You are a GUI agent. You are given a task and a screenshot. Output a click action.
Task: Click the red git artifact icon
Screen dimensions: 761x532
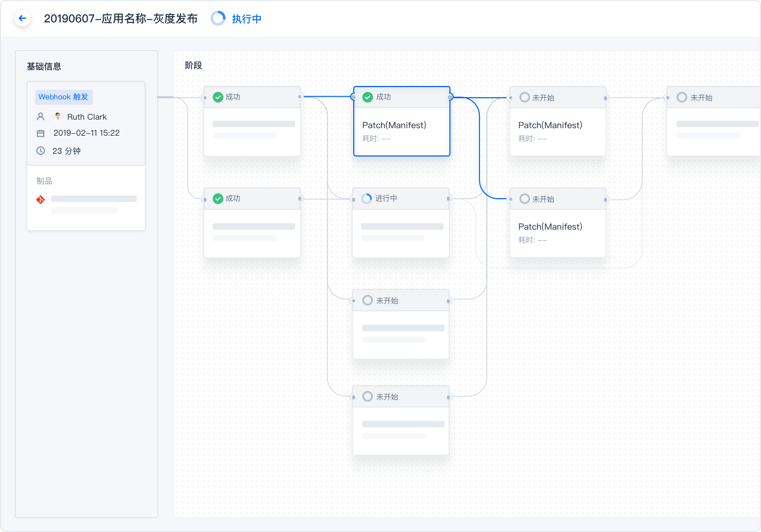click(41, 200)
